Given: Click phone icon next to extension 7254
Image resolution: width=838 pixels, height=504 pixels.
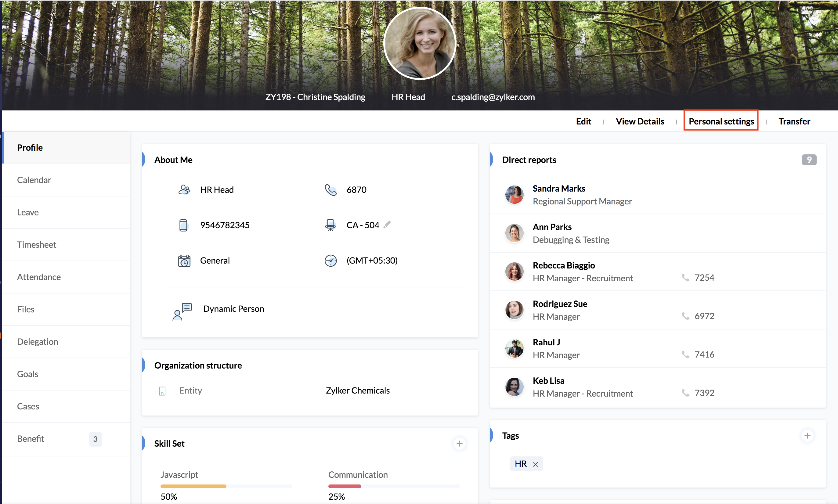Looking at the screenshot, I should coord(685,277).
